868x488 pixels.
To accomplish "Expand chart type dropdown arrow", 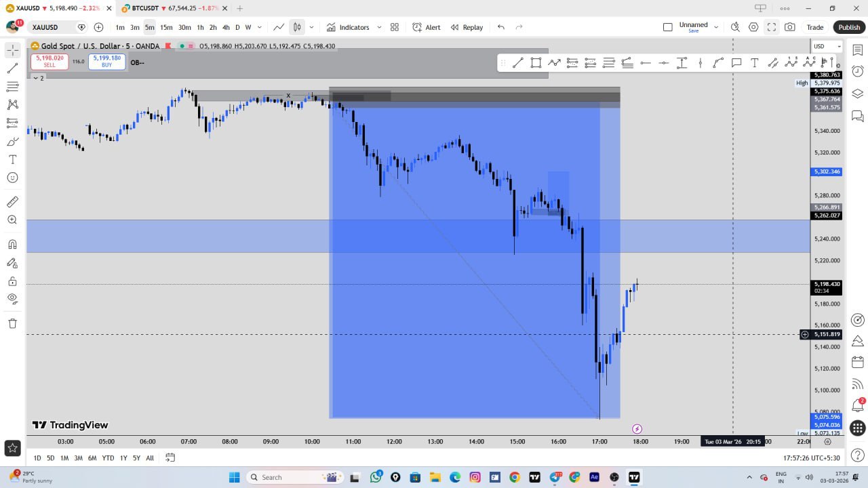I will tap(311, 27).
